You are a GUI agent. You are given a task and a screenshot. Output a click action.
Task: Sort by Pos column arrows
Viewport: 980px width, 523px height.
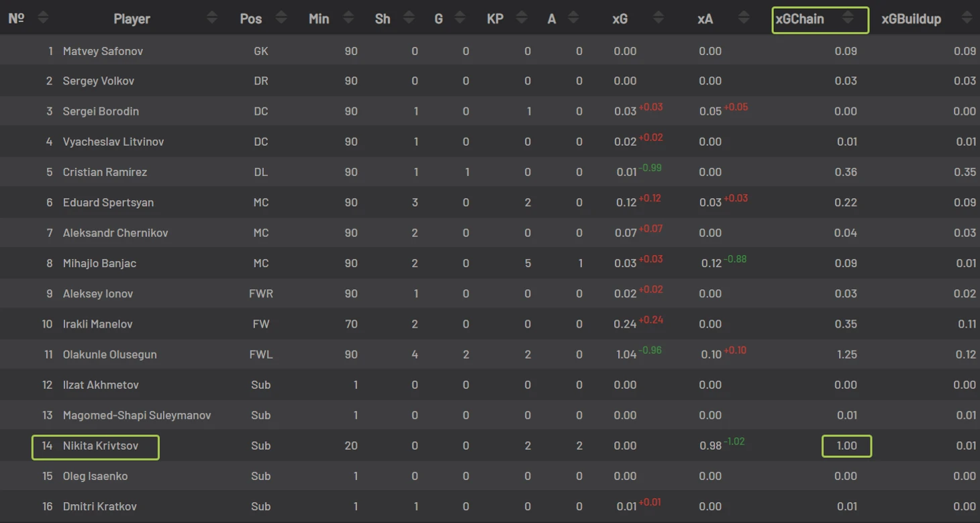[281, 19]
